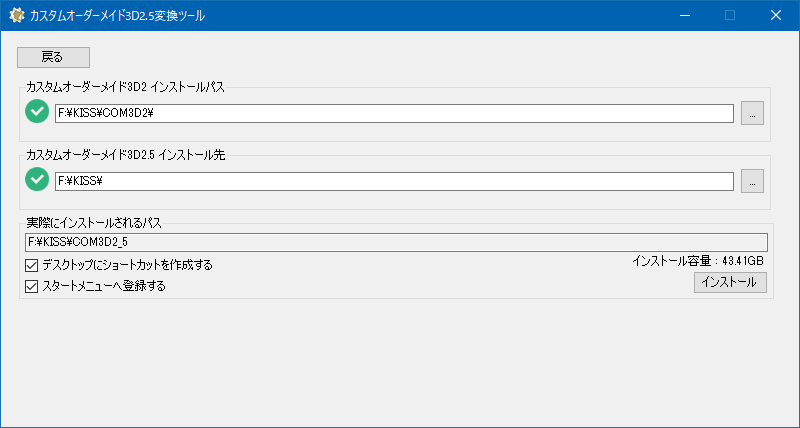The height and width of the screenshot is (428, 800).
Task: Uncheck スタートメニューへ登録する option
Action: (x=31, y=286)
